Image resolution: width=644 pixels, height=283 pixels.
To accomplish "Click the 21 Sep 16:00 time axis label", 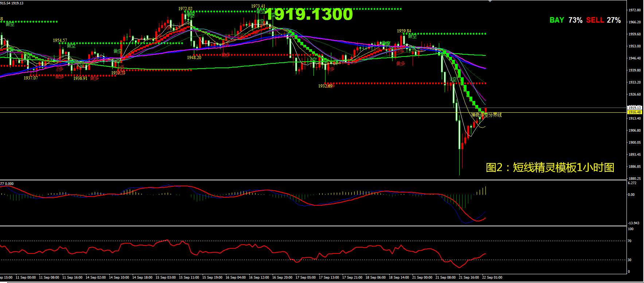I will [469, 278].
